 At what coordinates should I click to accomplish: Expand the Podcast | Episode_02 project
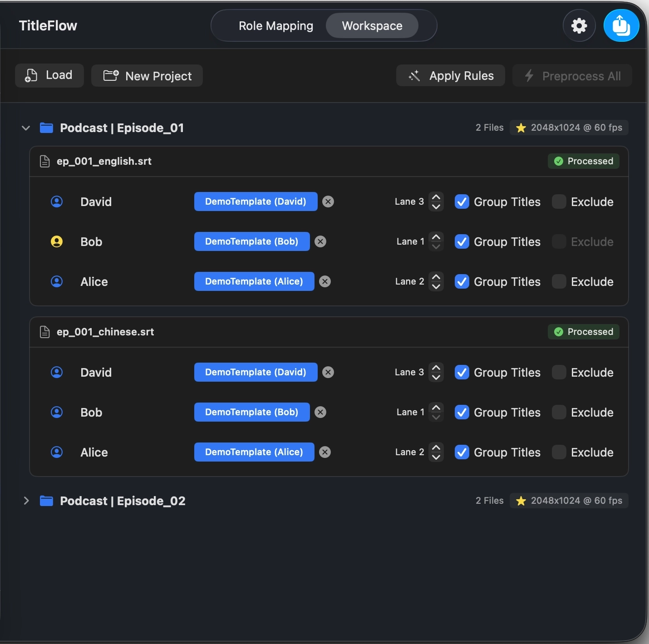26,501
